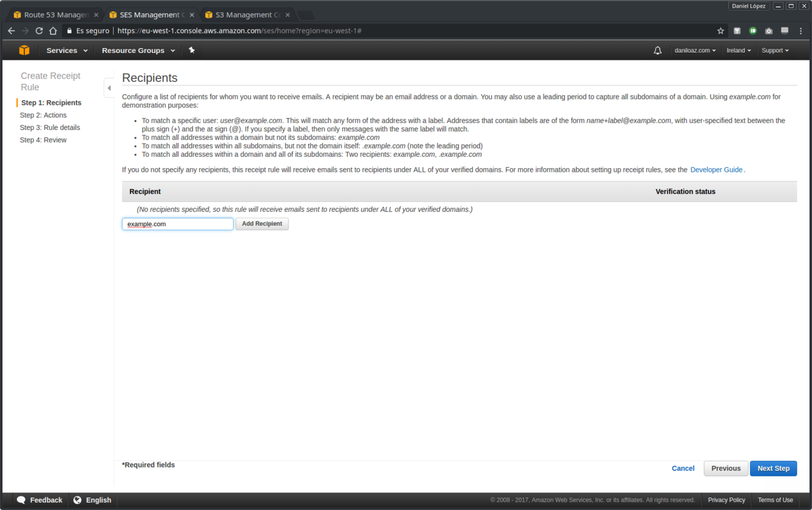The image size is (812, 510).
Task: Click the Next Step button
Action: (x=773, y=468)
